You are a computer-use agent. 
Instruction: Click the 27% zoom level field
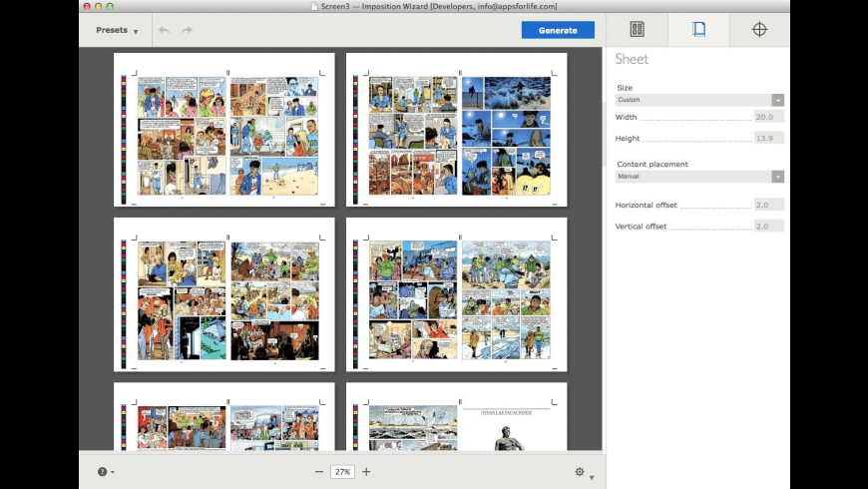(x=342, y=471)
